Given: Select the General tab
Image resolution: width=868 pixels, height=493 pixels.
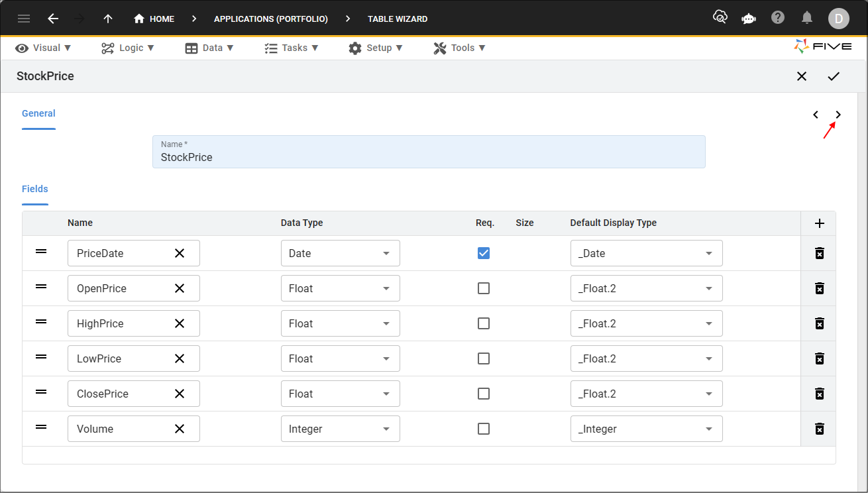Looking at the screenshot, I should [38, 114].
